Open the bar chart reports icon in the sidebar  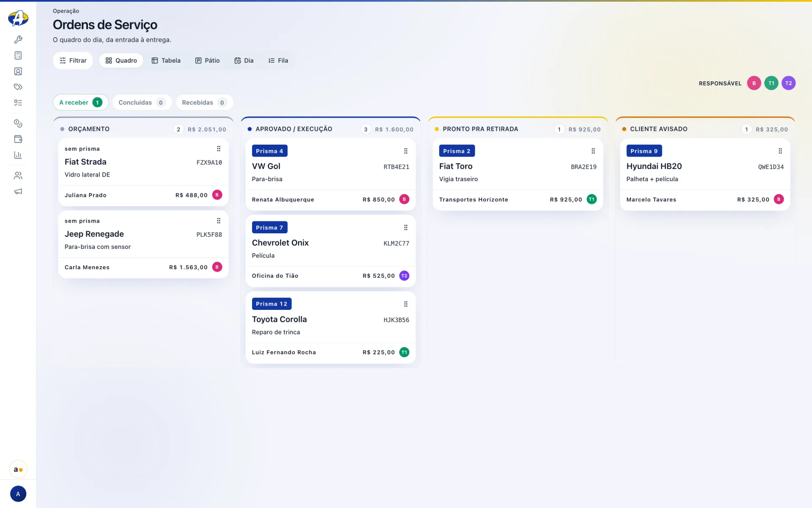point(18,155)
